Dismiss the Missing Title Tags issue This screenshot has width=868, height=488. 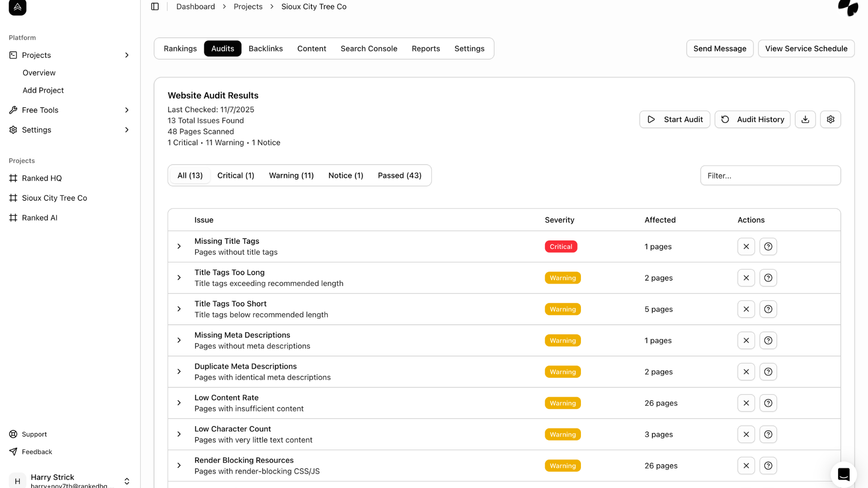(746, 247)
